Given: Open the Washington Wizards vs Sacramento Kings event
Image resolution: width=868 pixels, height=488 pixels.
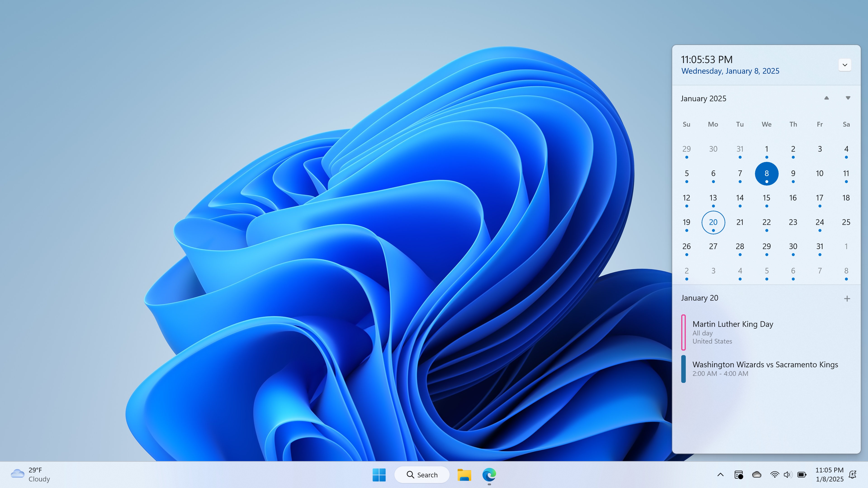Looking at the screenshot, I should 766,369.
